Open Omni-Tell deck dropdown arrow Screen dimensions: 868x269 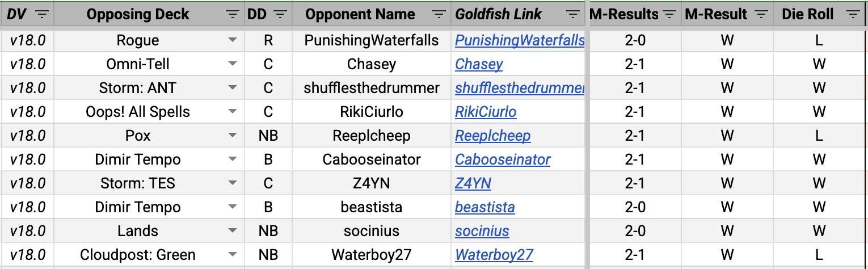232,64
